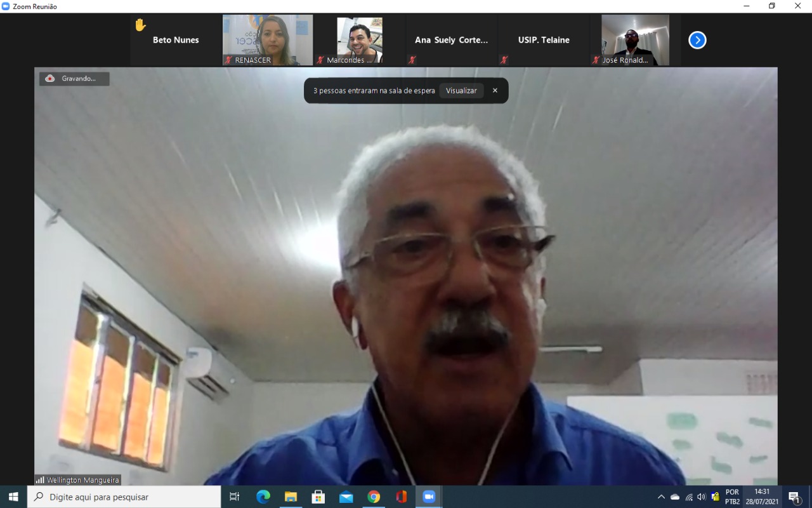Image resolution: width=812 pixels, height=508 pixels.
Task: Open the Windows Start menu
Action: click(13, 497)
